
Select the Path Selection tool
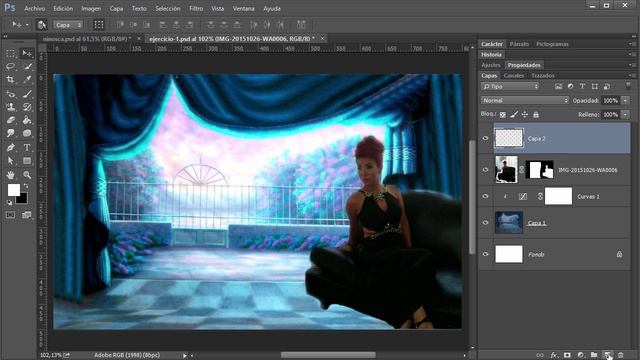click(11, 161)
